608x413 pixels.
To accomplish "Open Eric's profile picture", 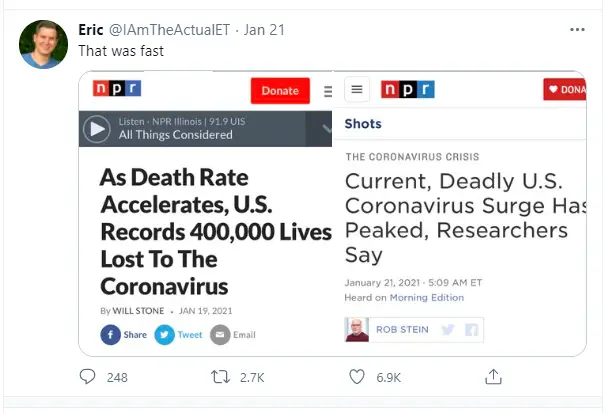I will pyautogui.click(x=43, y=44).
